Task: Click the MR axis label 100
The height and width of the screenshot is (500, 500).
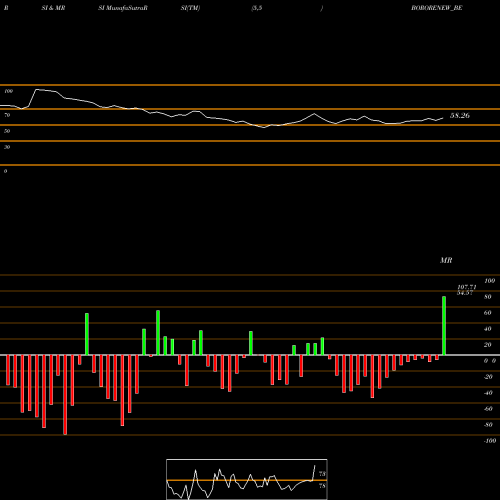Action: coord(489,281)
